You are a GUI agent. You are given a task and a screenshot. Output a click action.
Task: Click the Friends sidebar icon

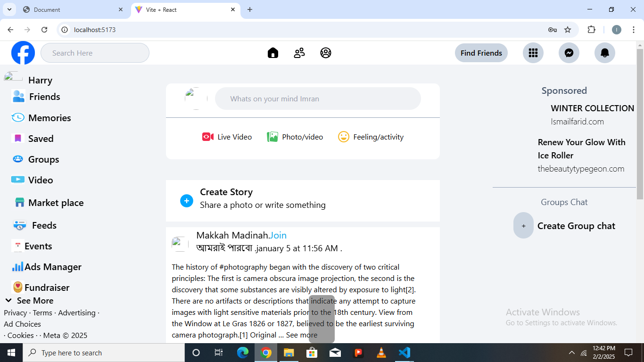19,96
